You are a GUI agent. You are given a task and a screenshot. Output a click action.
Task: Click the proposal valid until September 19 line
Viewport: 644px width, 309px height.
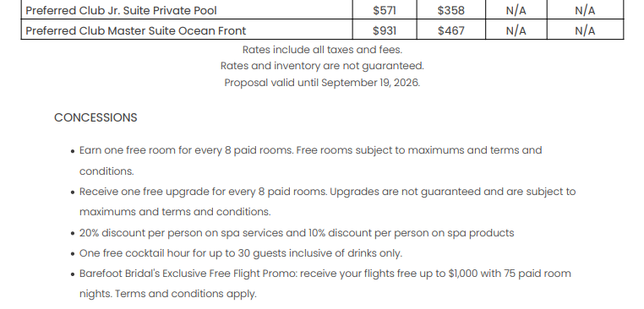(x=322, y=83)
